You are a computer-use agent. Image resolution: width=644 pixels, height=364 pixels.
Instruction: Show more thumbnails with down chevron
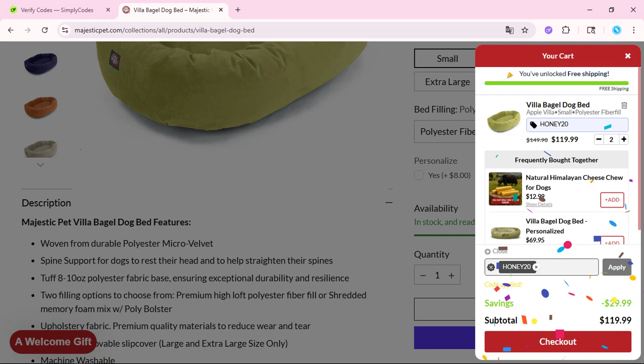pos(40,165)
